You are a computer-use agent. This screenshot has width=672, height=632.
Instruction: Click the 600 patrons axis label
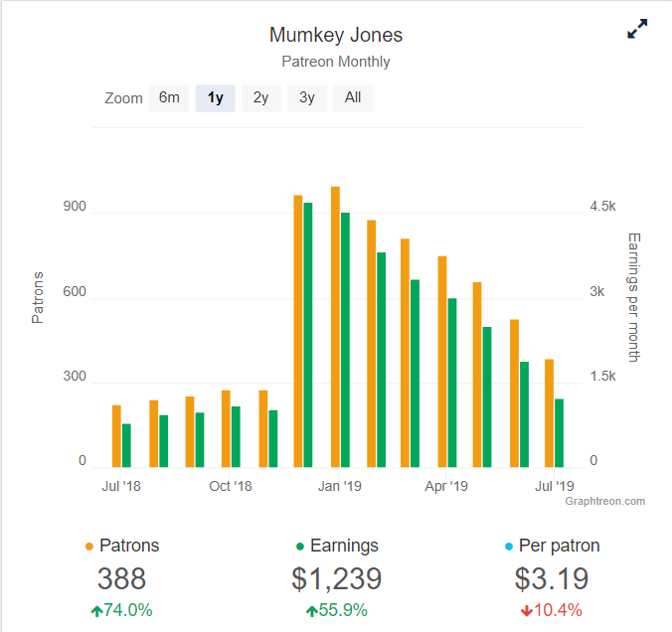click(75, 292)
